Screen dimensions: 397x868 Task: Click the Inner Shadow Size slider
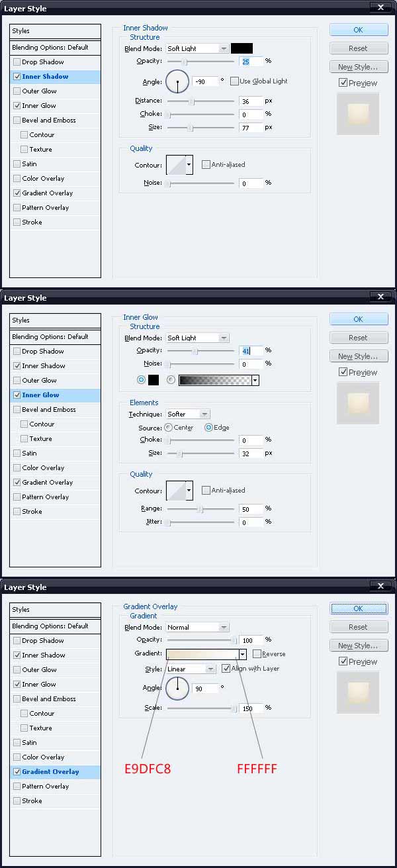click(x=200, y=128)
